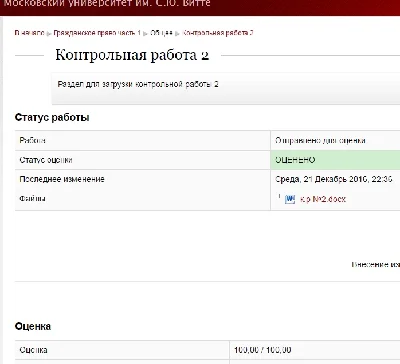Select the 'Контрольная работа 2' page heading
Viewport: 400px width, 364px height.
pos(132,55)
